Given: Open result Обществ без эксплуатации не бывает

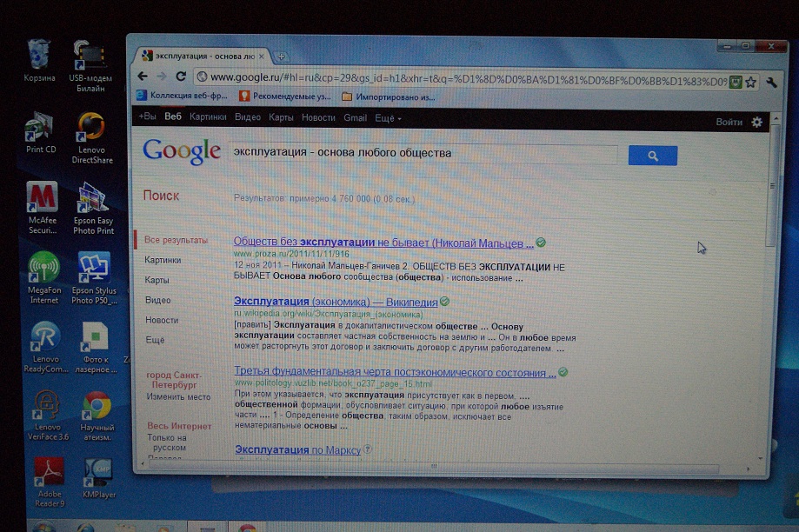Looking at the screenshot, I should pyautogui.click(x=383, y=243).
